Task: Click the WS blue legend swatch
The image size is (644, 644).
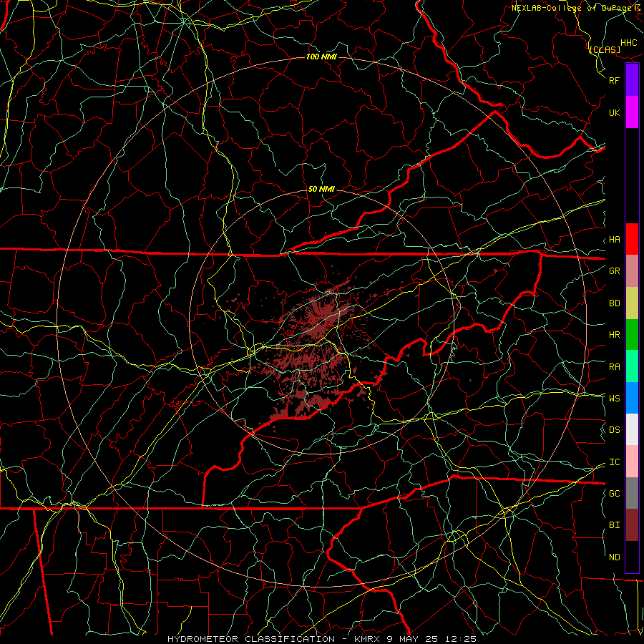Action: tap(632, 398)
